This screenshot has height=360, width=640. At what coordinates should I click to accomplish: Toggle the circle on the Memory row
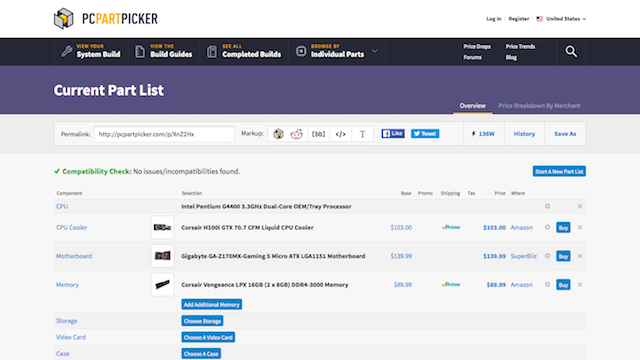click(547, 284)
